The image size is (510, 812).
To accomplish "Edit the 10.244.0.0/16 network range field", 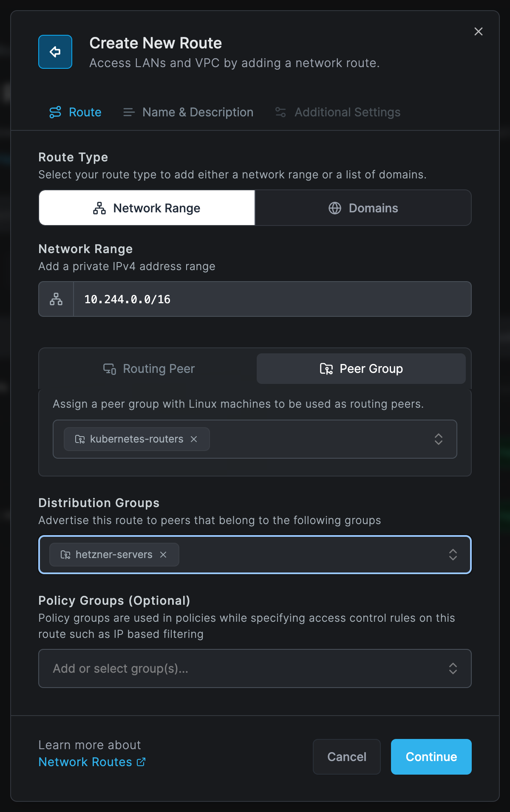I will (x=272, y=299).
